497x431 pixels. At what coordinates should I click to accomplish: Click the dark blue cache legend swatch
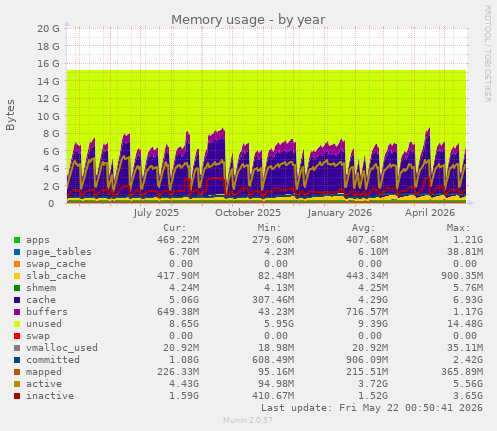click(17, 300)
